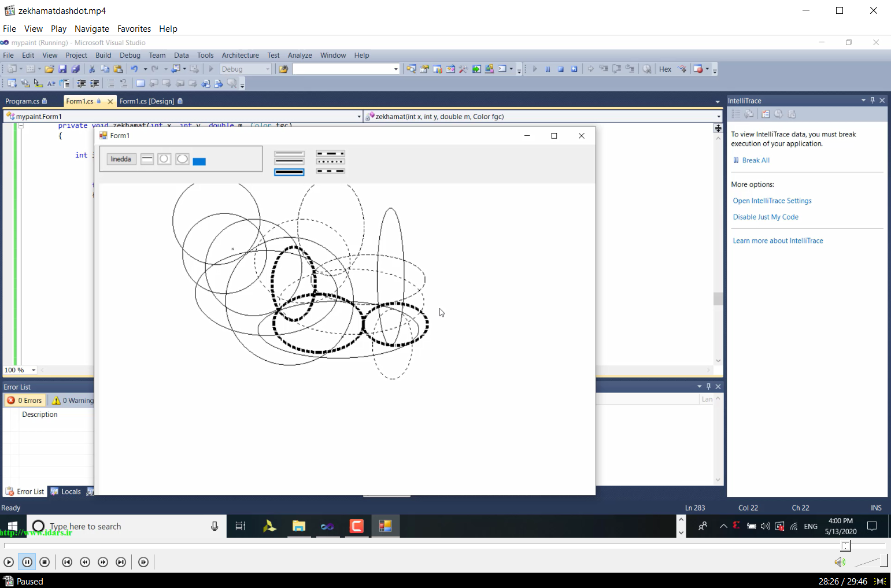Click the Cut scissors icon

click(x=92, y=69)
